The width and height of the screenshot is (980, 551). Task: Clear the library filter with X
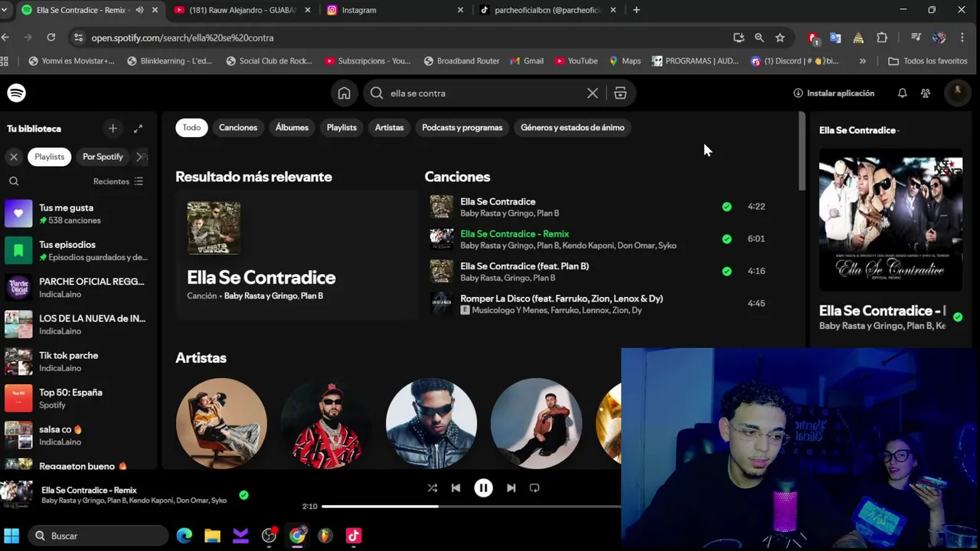click(14, 156)
